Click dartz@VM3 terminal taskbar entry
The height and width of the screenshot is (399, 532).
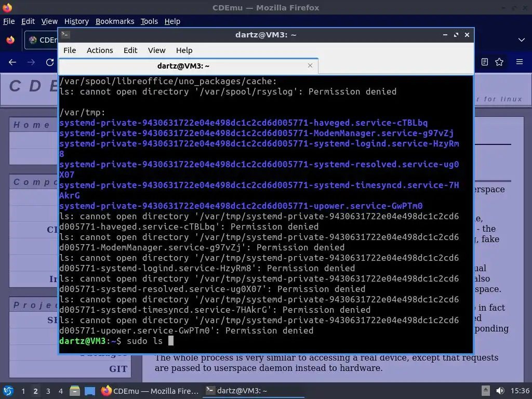(x=253, y=391)
